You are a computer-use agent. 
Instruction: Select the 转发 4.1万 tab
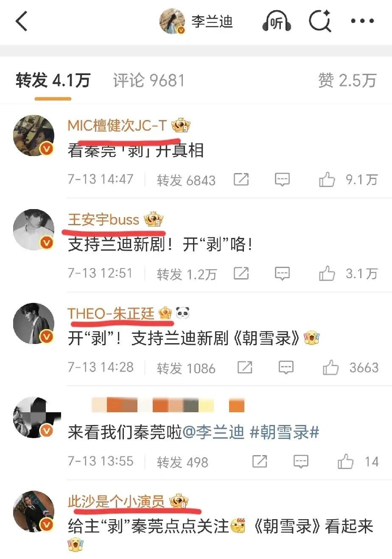[x=53, y=80]
